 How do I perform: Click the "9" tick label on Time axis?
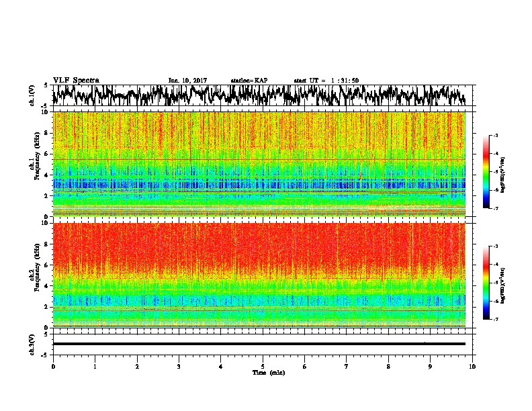click(430, 367)
